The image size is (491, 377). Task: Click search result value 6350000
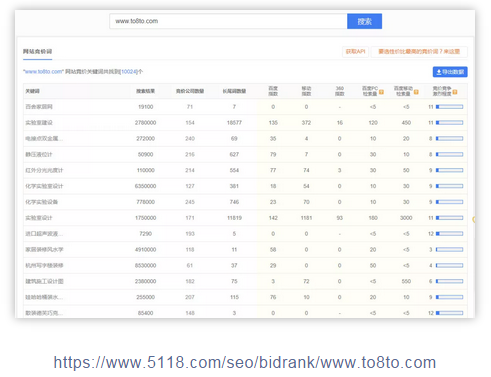[x=146, y=186]
